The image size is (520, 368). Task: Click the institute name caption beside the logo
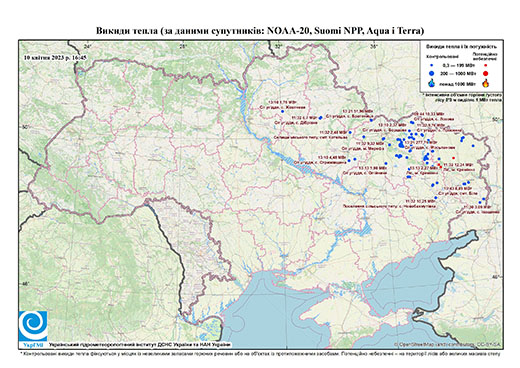click(140, 344)
